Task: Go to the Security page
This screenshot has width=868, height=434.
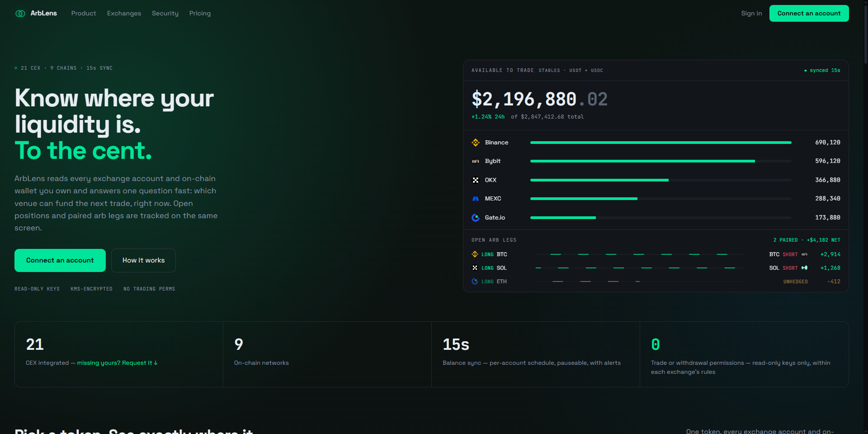Action: point(165,14)
